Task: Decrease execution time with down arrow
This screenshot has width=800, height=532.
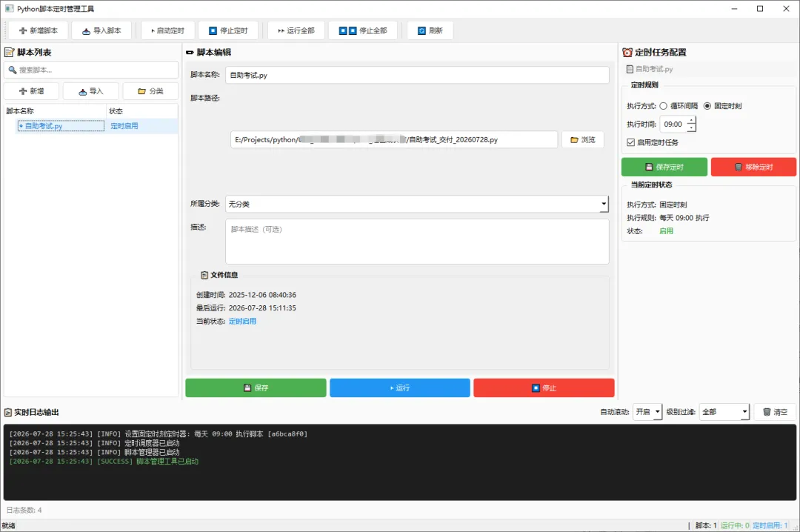Action: [691, 128]
